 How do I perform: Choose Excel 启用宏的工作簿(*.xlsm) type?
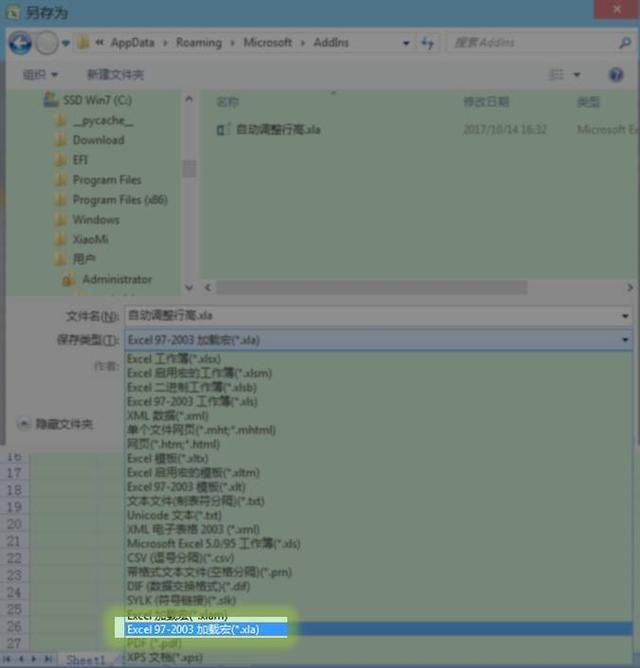(x=379, y=373)
